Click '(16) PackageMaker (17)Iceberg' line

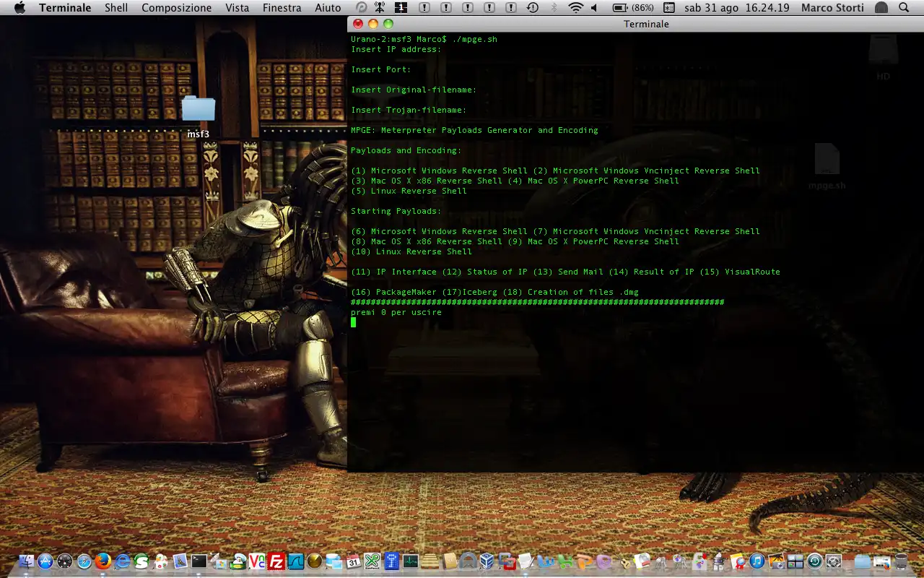click(x=494, y=292)
